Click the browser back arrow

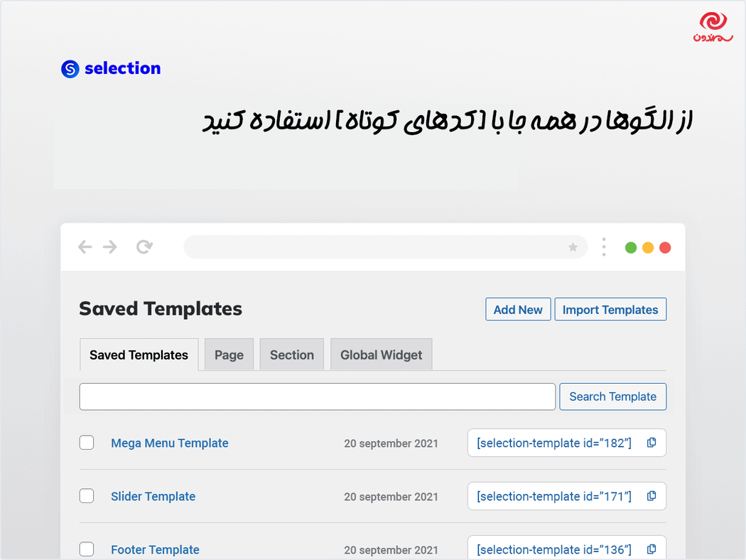pyautogui.click(x=85, y=247)
